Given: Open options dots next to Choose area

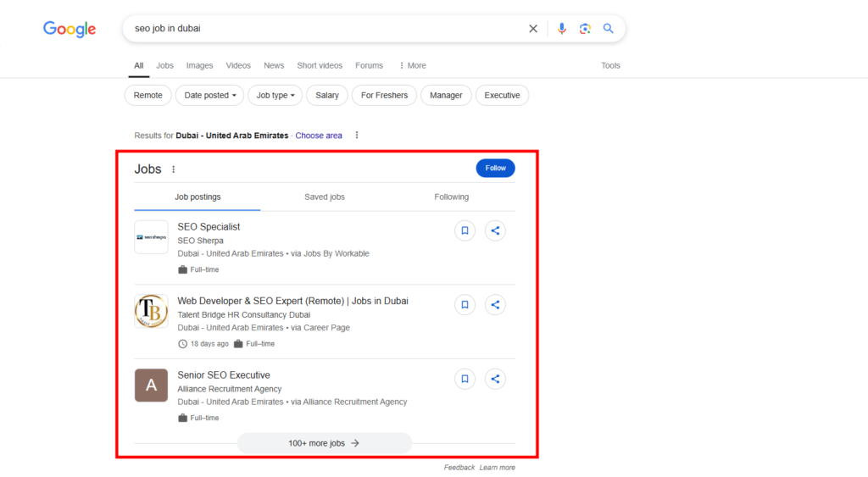Looking at the screenshot, I should tap(357, 135).
